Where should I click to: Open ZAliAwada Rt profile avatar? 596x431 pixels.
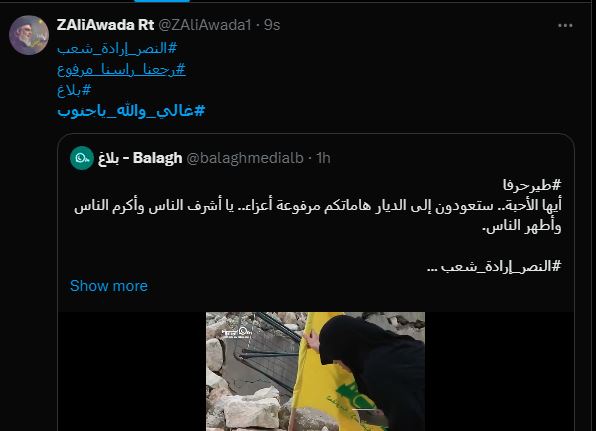click(x=29, y=35)
